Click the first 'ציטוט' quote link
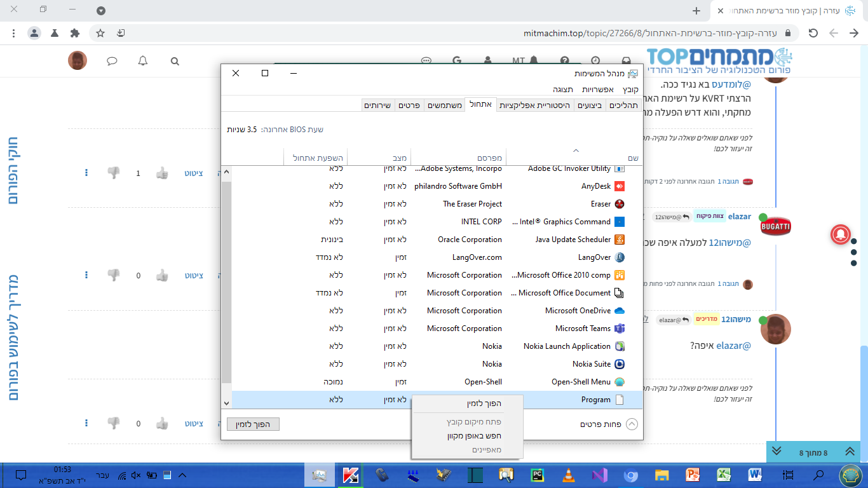 tap(194, 173)
